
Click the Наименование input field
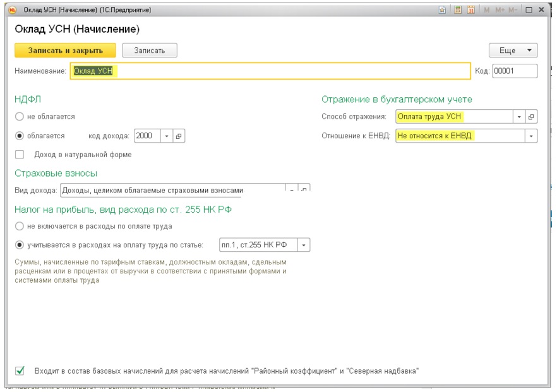click(x=270, y=71)
